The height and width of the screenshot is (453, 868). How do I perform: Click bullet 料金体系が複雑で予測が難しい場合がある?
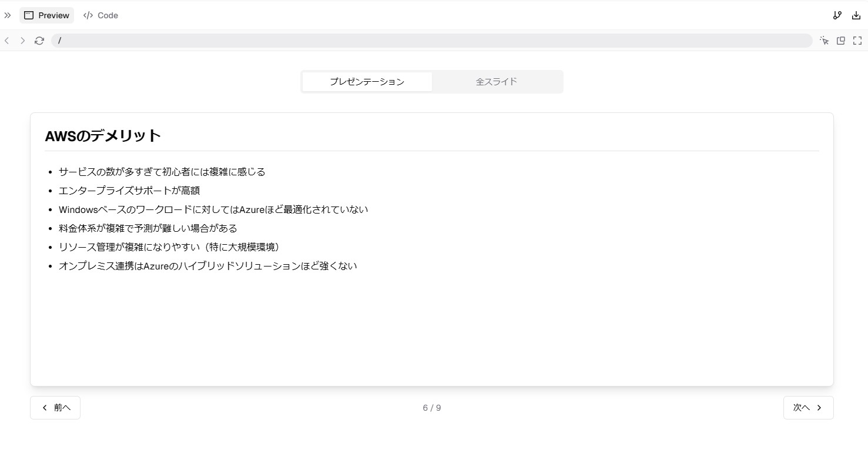pos(148,228)
